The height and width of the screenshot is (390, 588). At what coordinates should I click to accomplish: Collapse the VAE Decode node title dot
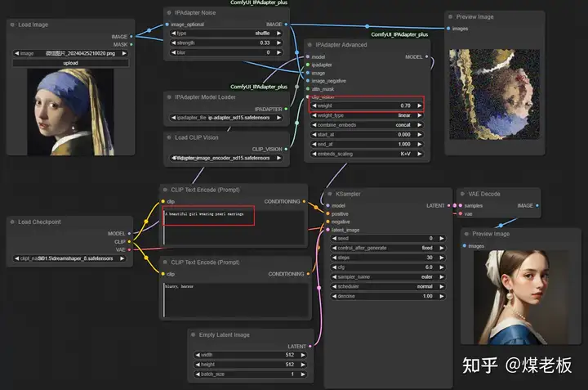click(462, 194)
